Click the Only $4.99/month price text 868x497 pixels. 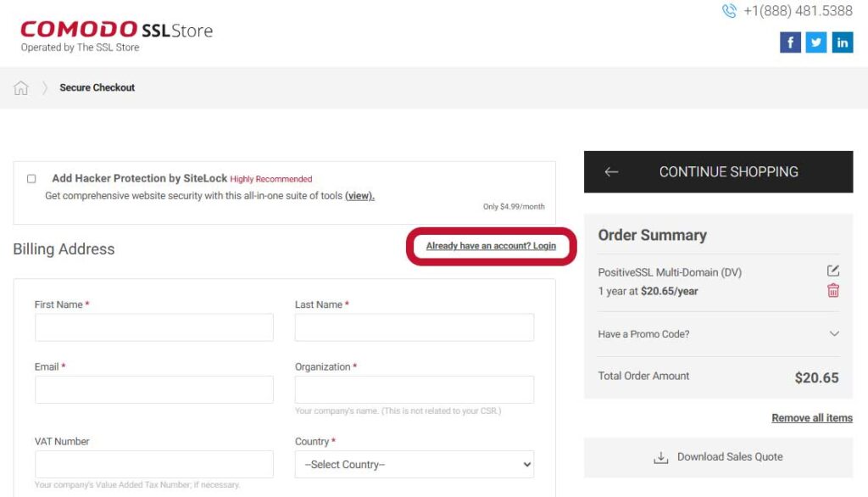point(514,207)
